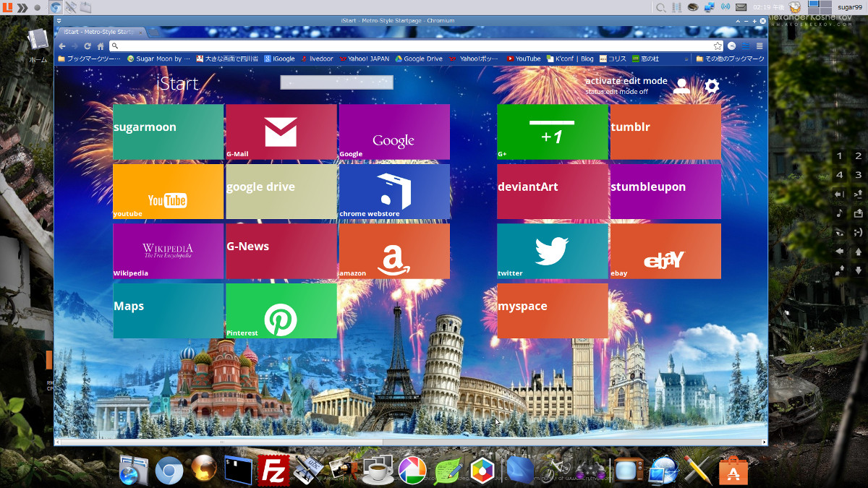Open the Maps tile
The image size is (868, 488).
click(x=168, y=311)
